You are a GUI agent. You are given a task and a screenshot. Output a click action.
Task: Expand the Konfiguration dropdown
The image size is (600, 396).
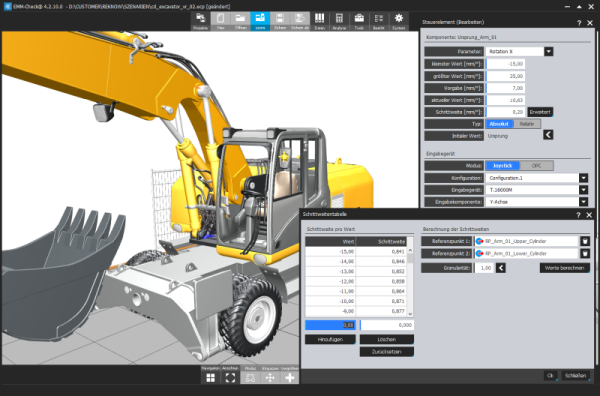(584, 178)
